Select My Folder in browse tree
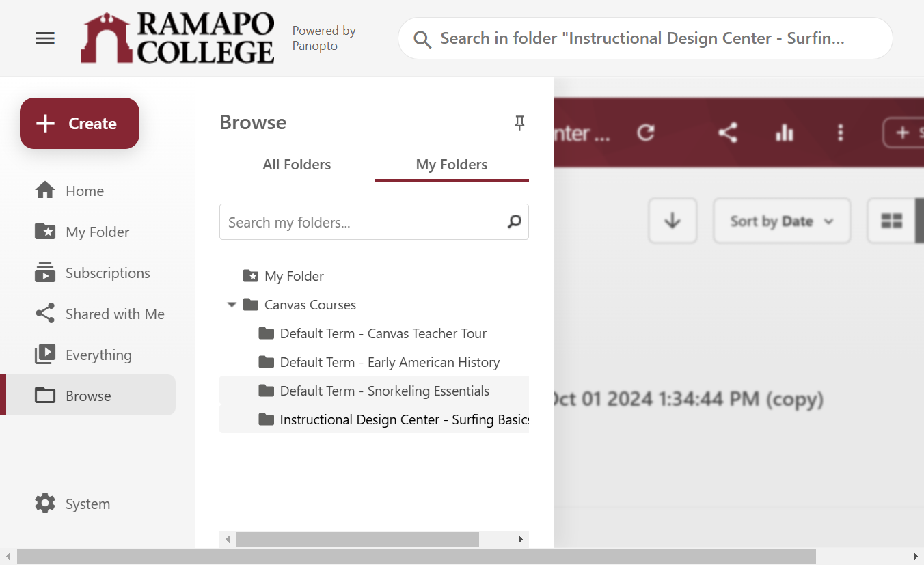This screenshot has width=924, height=565. click(284, 276)
